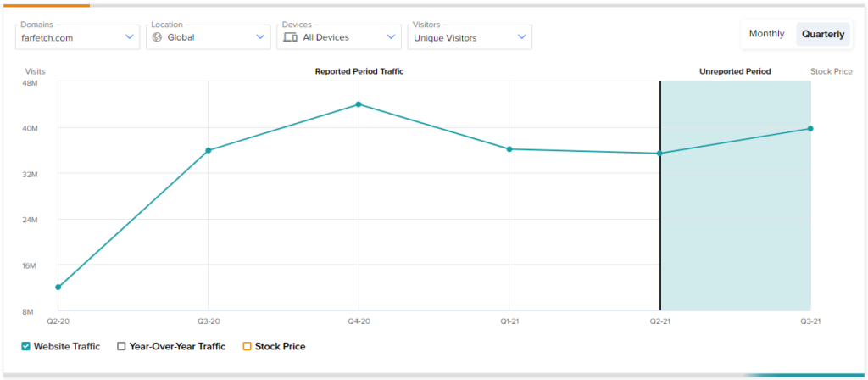Click the 32M axis value
Image resolution: width=868 pixels, height=380 pixels.
(x=30, y=174)
